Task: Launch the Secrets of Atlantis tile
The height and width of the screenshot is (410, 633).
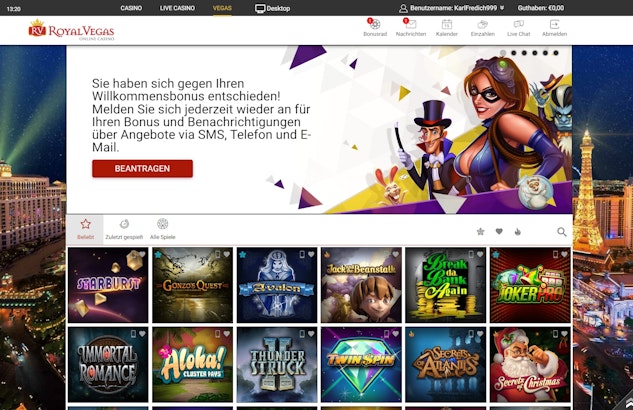Action: click(446, 364)
